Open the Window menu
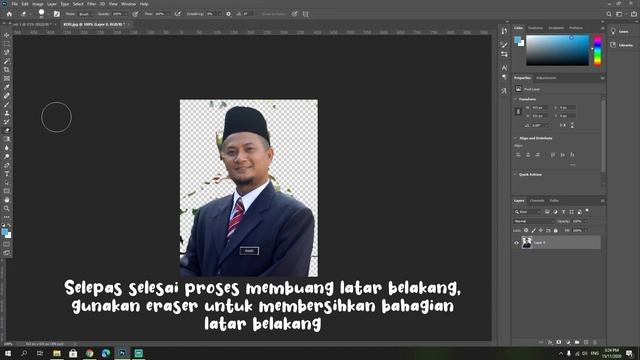640x360 pixels. point(129,4)
